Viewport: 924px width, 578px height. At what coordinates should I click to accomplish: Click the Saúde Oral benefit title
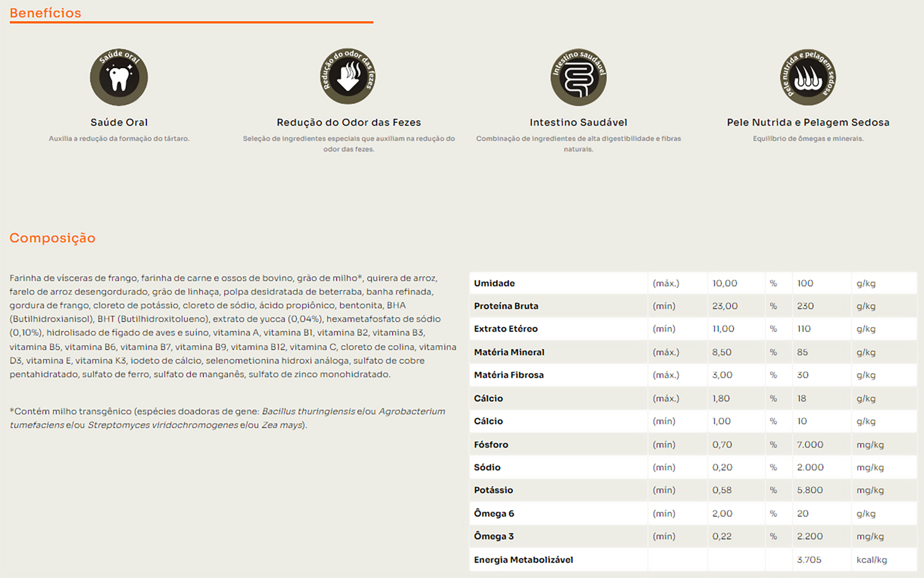pyautogui.click(x=119, y=122)
